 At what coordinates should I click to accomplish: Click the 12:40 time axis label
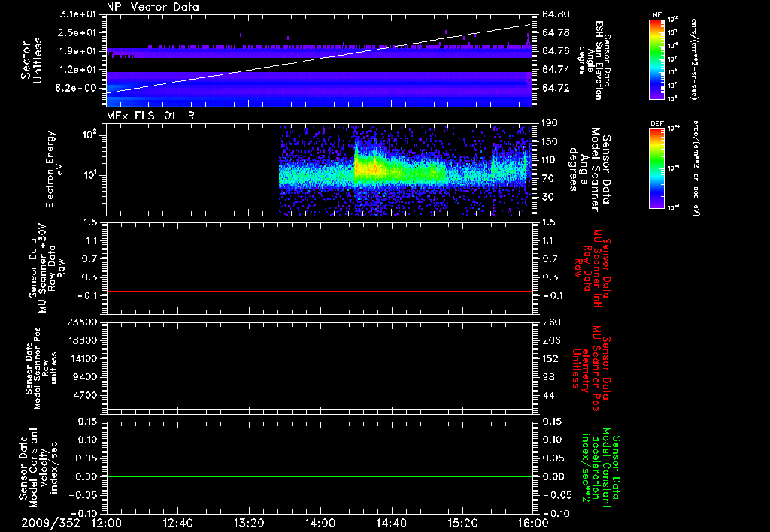pyautogui.click(x=177, y=523)
